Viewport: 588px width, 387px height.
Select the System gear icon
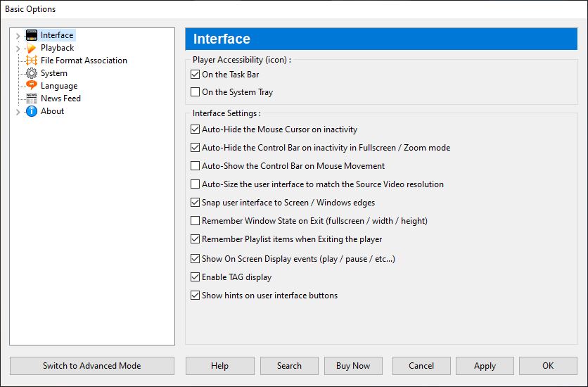[32, 73]
